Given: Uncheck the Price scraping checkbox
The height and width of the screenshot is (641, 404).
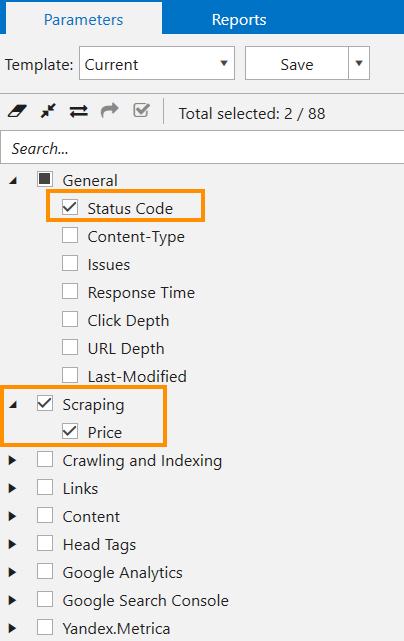Looking at the screenshot, I should point(70,431).
